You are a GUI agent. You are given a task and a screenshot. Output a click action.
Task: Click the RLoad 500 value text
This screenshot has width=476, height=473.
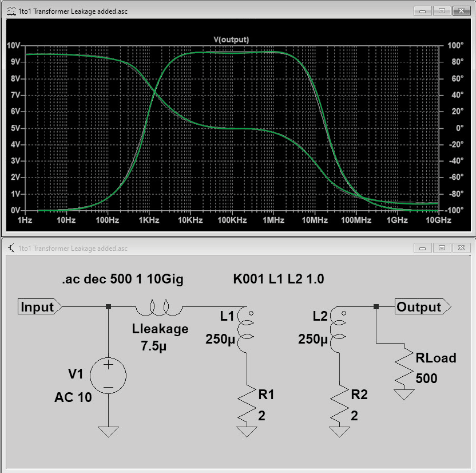click(427, 378)
